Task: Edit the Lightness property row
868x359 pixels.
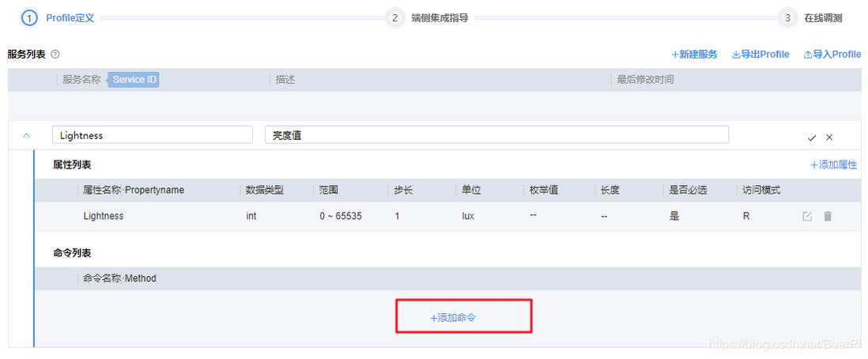Action: tap(807, 217)
